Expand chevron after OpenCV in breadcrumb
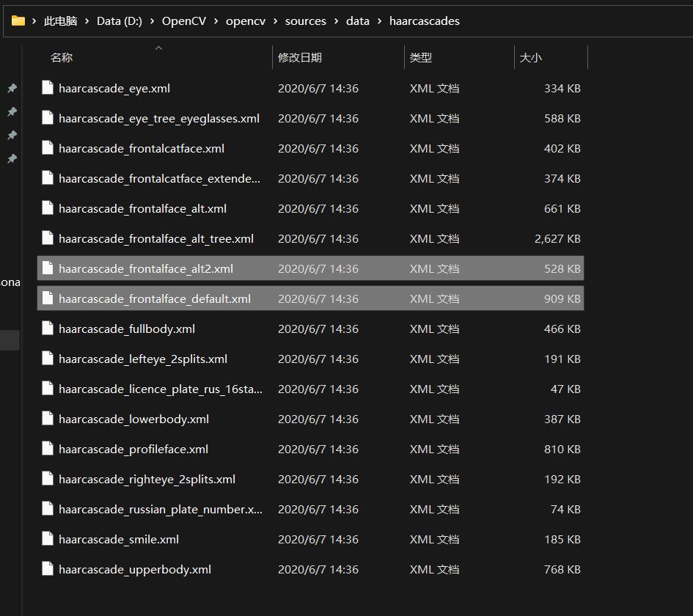Image resolution: width=693 pixels, height=616 pixels. 216,21
